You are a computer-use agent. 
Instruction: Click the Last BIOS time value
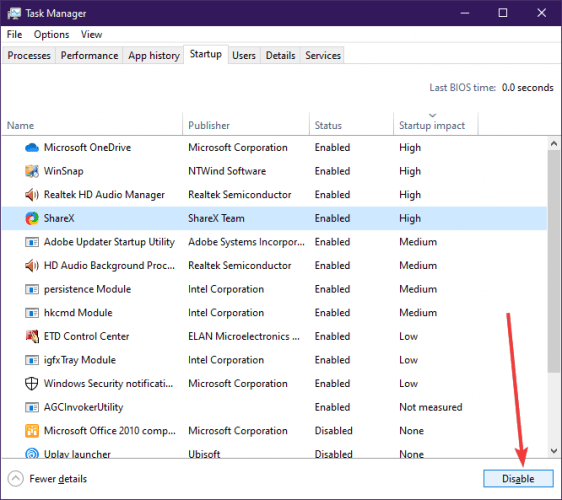528,87
